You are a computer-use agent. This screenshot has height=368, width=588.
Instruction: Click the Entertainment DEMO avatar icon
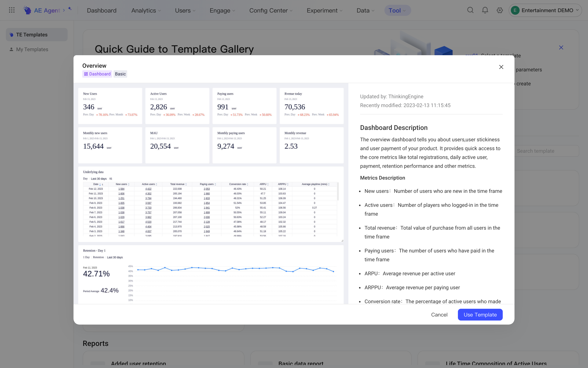click(515, 10)
